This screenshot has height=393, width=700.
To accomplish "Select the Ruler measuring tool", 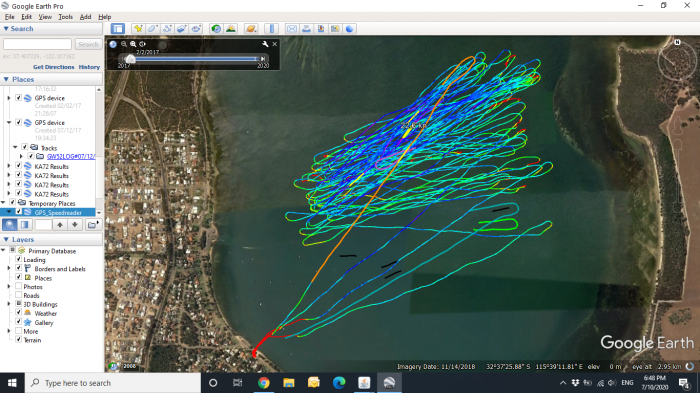I will point(271,29).
